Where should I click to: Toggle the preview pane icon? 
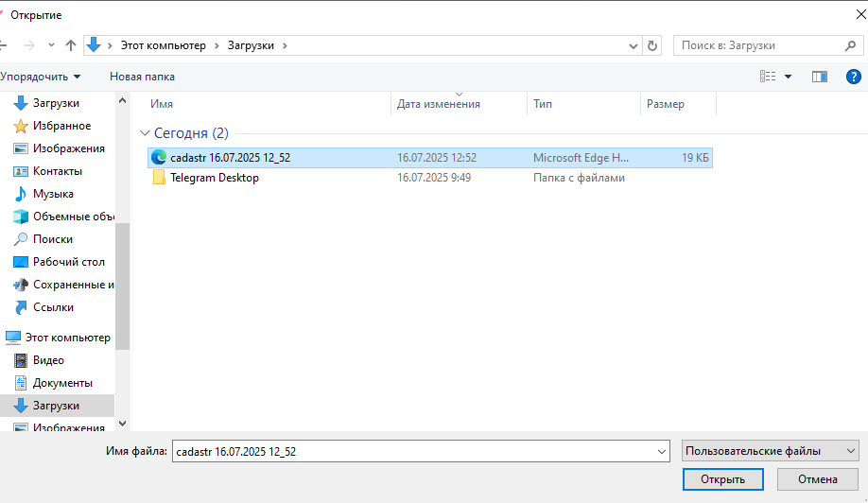pyautogui.click(x=820, y=77)
